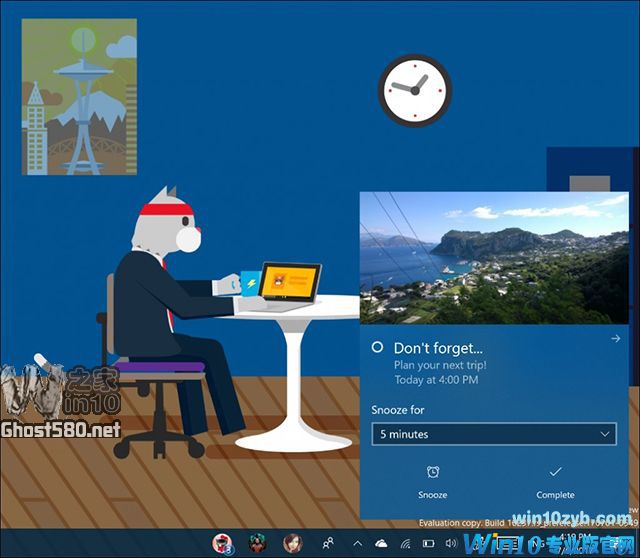640x558 pixels.
Task: Open the OneDrive cloud tray icon
Action: click(381, 543)
